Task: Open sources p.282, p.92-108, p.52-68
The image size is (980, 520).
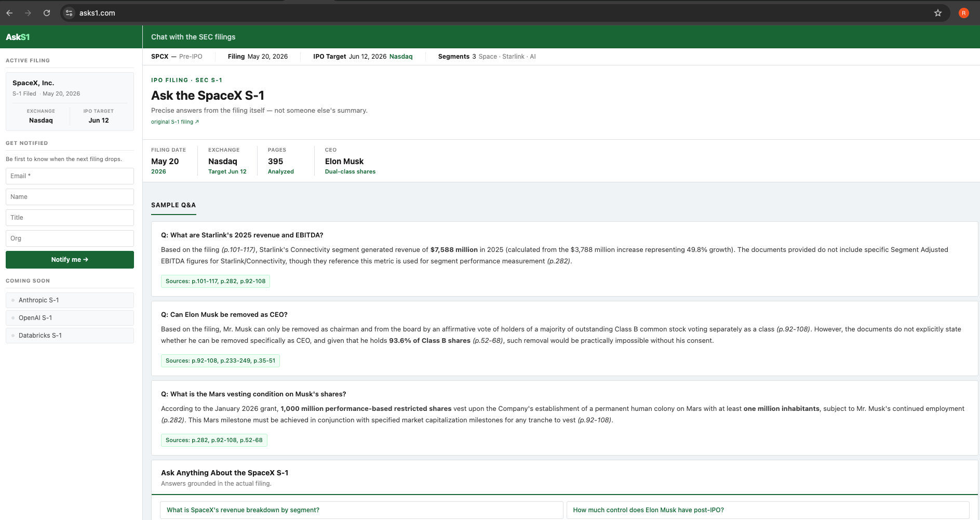Action: pyautogui.click(x=214, y=440)
